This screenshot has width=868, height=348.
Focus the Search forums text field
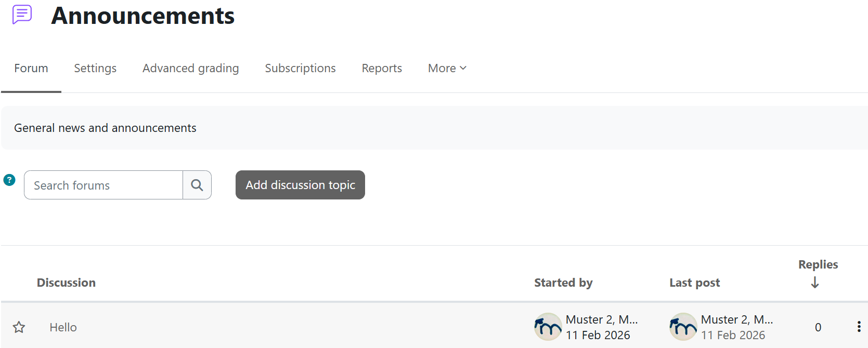click(x=103, y=185)
